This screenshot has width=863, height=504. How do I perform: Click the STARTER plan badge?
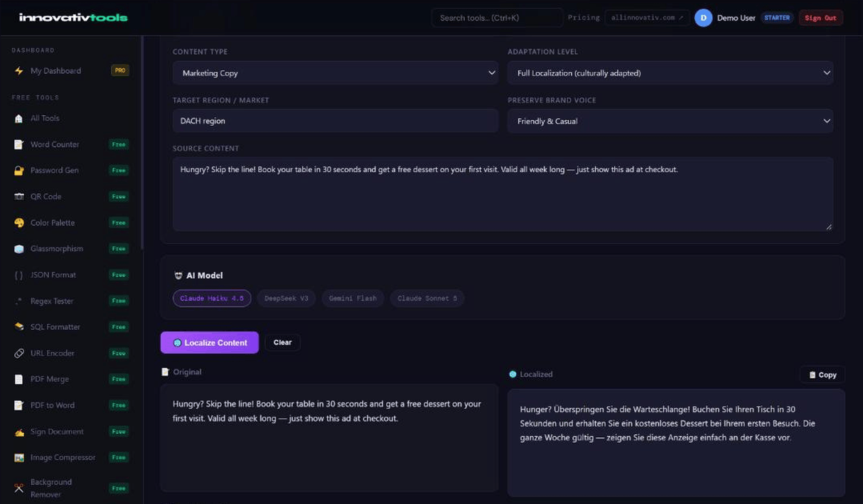[x=777, y=18]
